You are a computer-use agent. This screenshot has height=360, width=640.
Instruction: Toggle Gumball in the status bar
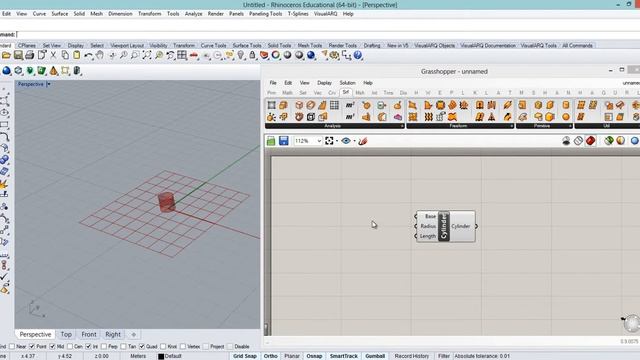375,356
